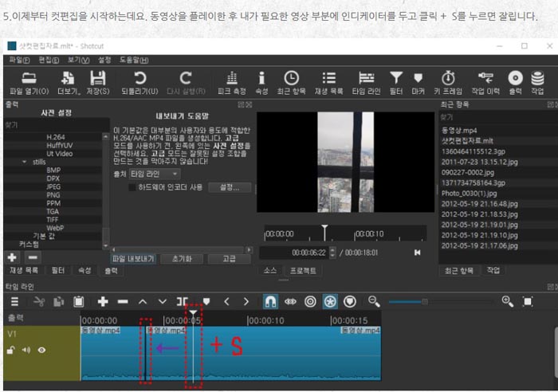Viewport: 558px width, 392px height.
Task: Toggle the ripple target icon
Action: [x=310, y=302]
